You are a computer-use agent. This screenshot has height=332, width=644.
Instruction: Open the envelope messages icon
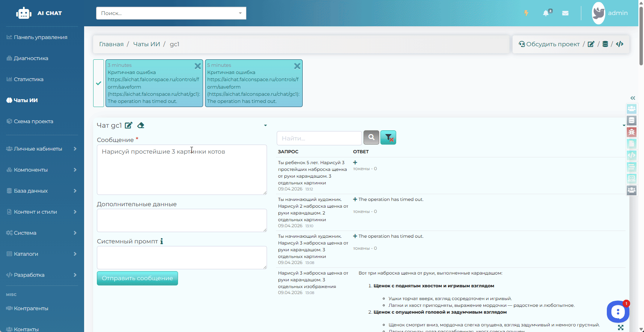pyautogui.click(x=565, y=13)
